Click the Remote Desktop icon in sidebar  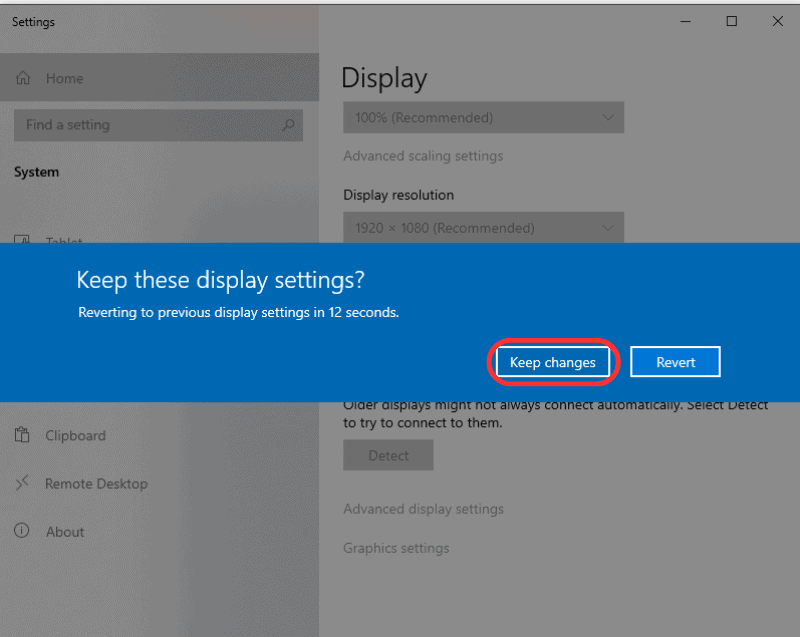click(x=22, y=483)
